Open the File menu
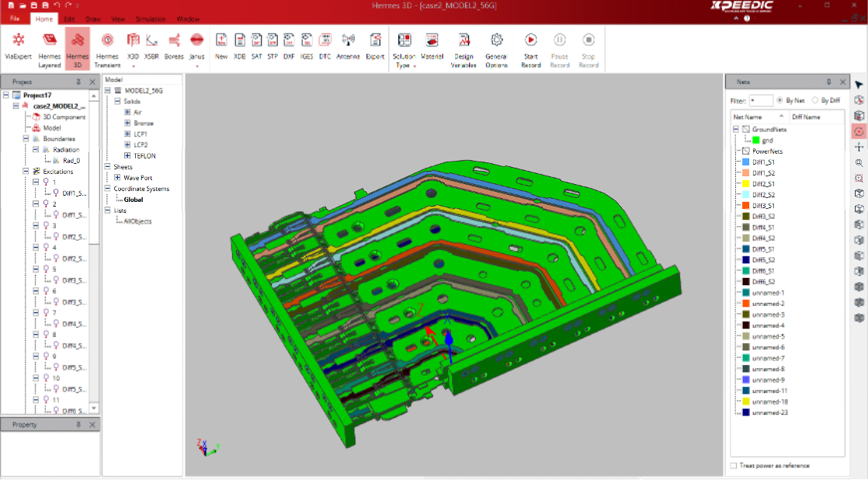 (16, 18)
